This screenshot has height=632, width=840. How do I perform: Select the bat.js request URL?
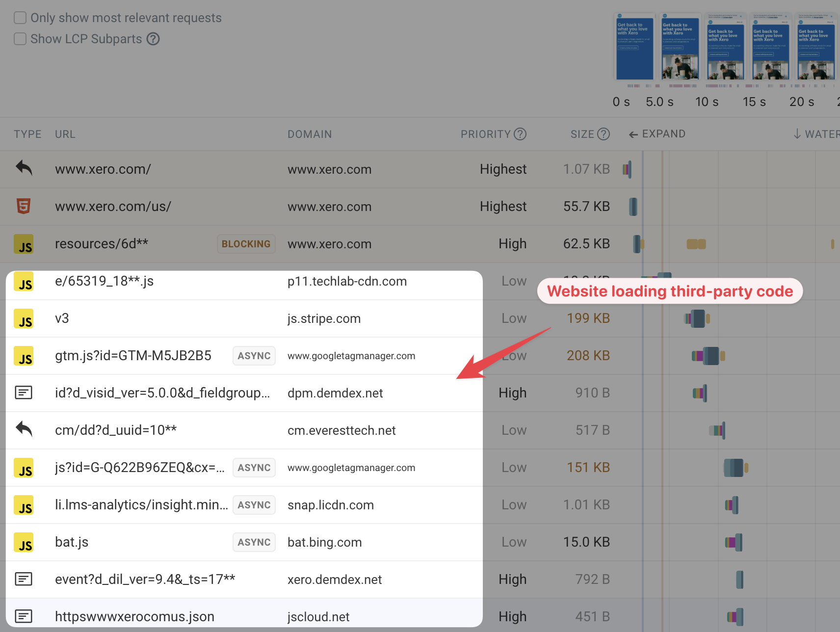72,542
